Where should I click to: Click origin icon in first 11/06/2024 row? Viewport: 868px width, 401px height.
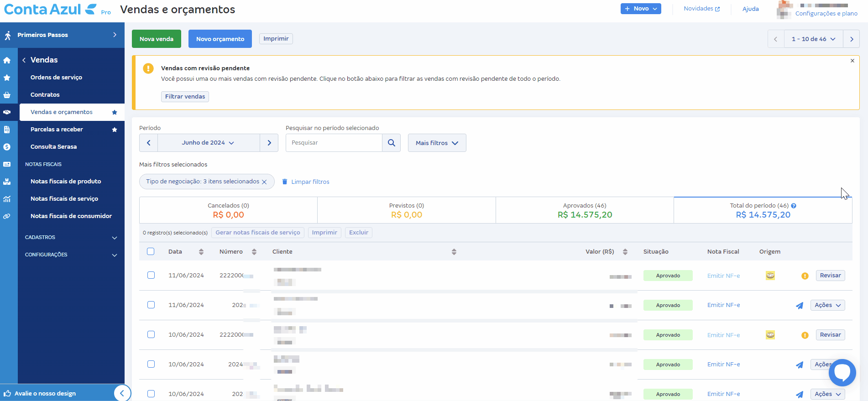[x=770, y=276]
